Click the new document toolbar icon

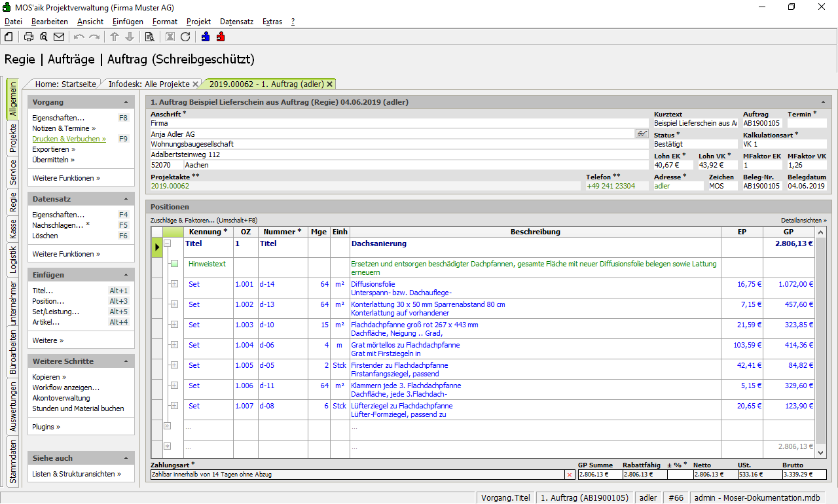click(9, 37)
